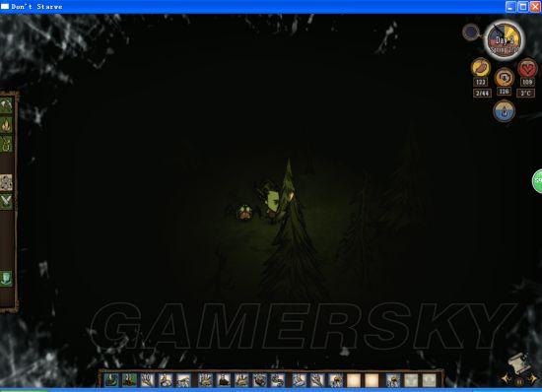Click the health value under heart meter
The height and width of the screenshot is (392, 542).
[527, 82]
